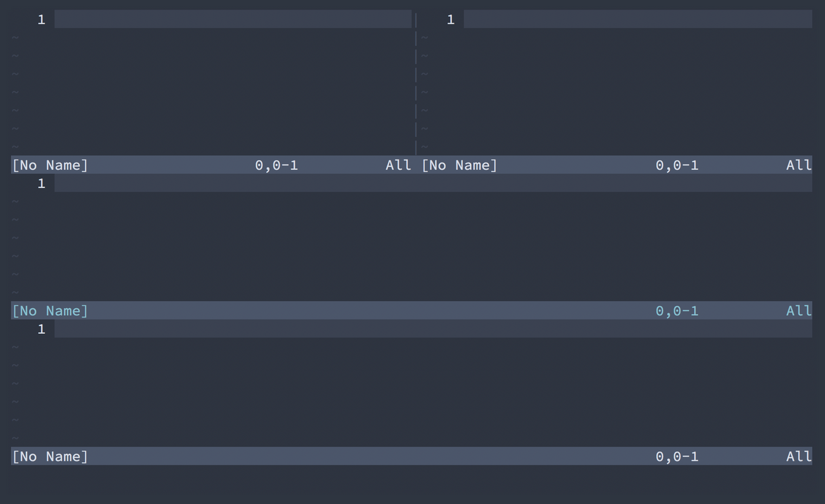Click line number 1 in the middle pane
Screen dimensions: 825x504
click(x=41, y=184)
